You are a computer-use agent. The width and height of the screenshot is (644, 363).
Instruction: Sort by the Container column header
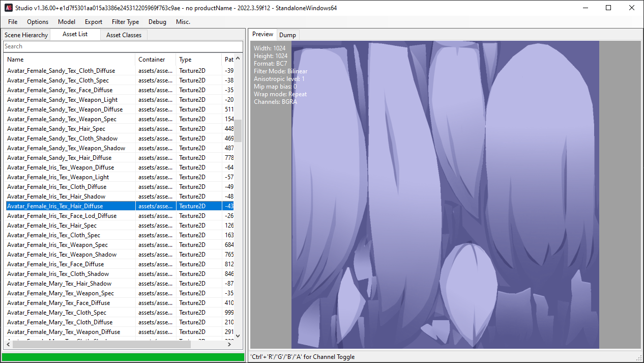click(x=156, y=60)
